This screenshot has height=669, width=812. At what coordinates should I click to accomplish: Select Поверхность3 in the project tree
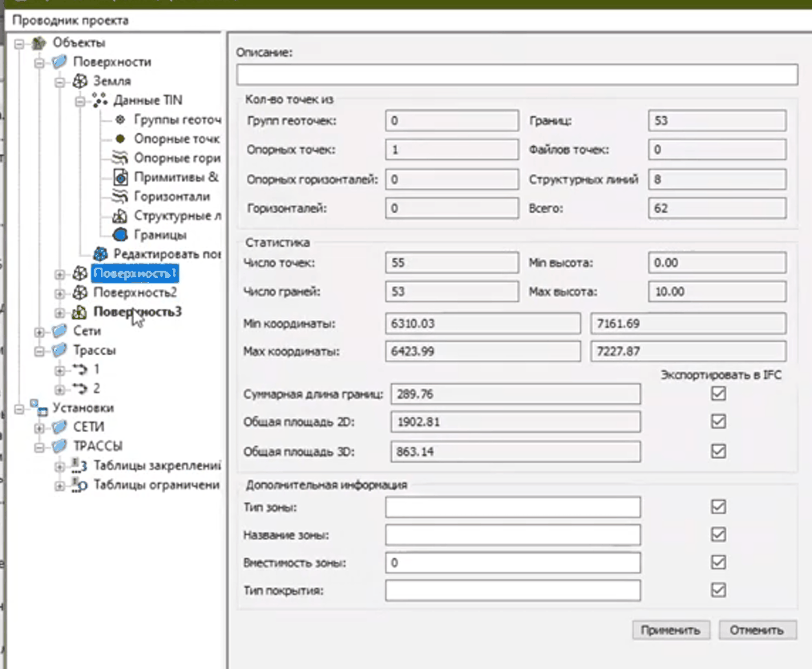pos(137,312)
